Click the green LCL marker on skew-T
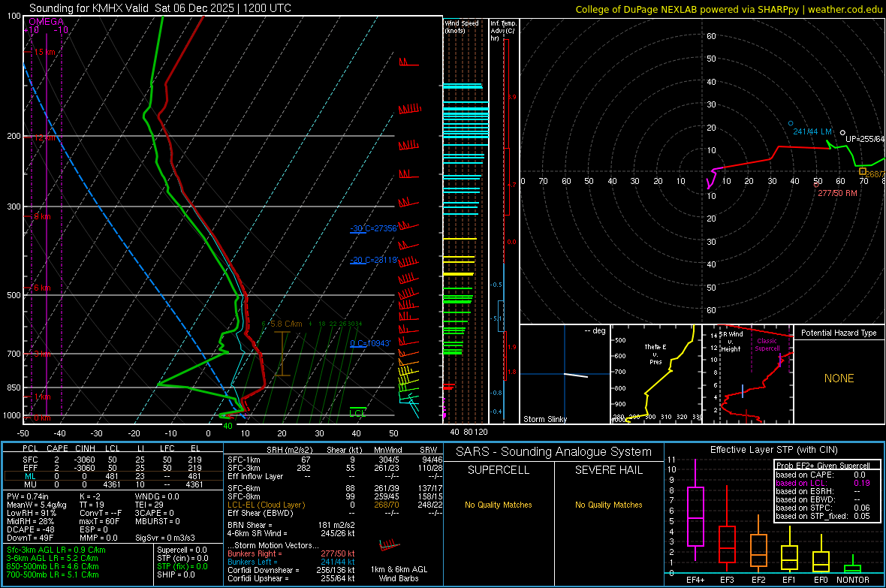 pos(357,413)
